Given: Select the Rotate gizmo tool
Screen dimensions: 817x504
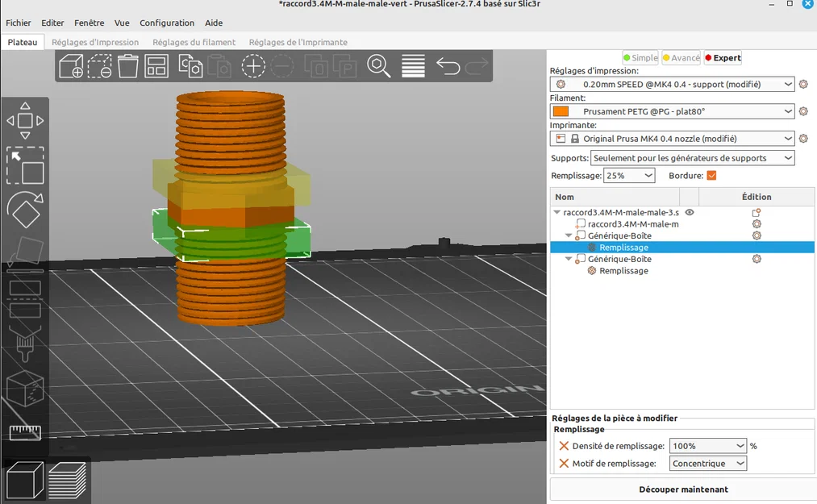Looking at the screenshot, I should [x=25, y=210].
